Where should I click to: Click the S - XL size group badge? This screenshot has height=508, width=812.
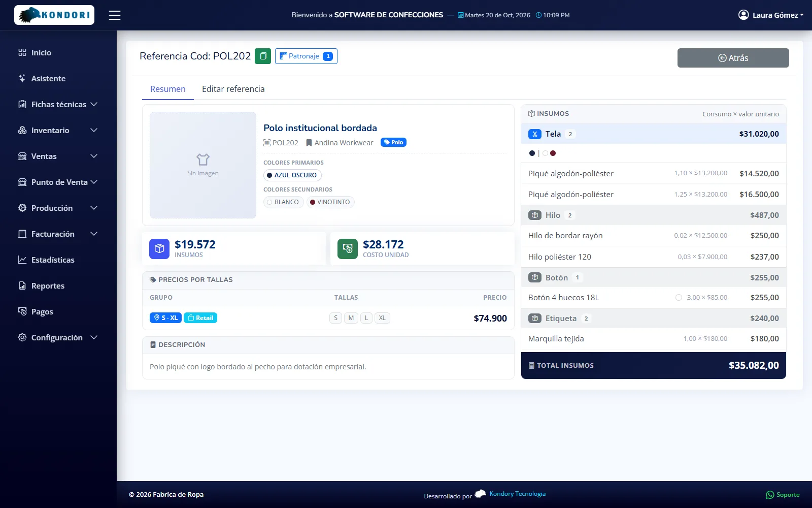click(x=165, y=318)
